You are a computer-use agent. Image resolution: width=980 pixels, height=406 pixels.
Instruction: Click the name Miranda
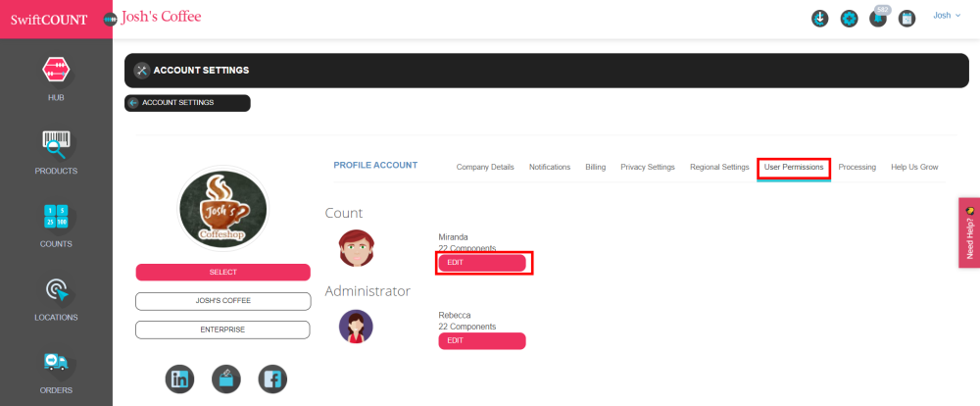454,237
